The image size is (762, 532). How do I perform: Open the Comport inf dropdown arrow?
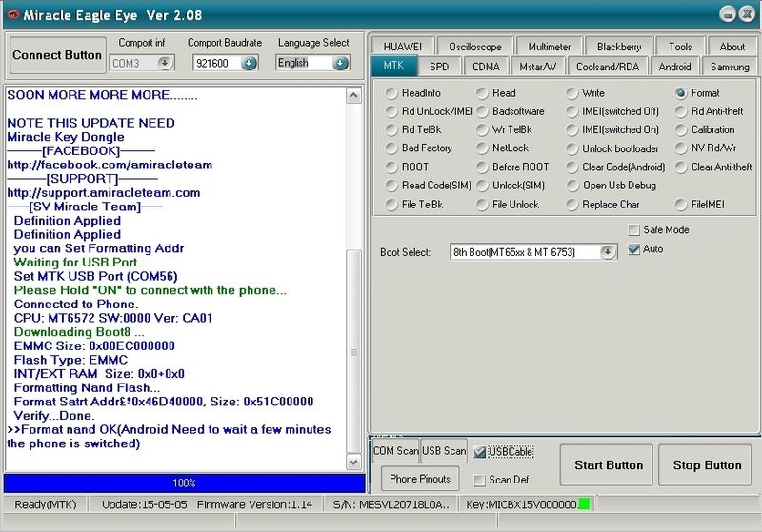[x=165, y=63]
